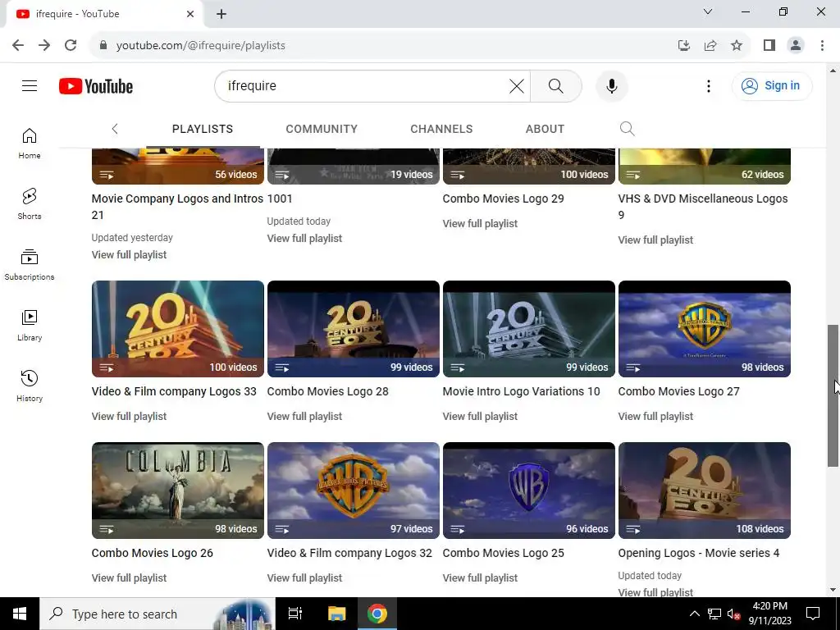Click the channel search magnifier icon
The image size is (840, 630).
coord(627,129)
